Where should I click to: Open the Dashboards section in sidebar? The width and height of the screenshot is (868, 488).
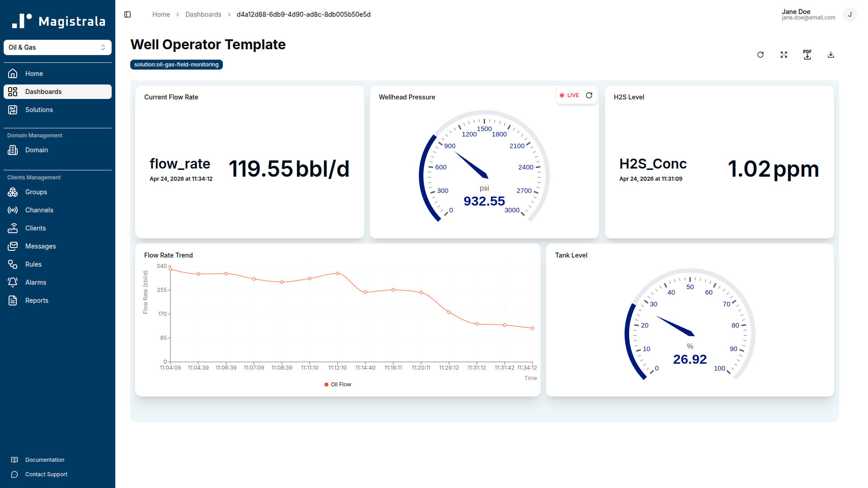tap(43, 91)
